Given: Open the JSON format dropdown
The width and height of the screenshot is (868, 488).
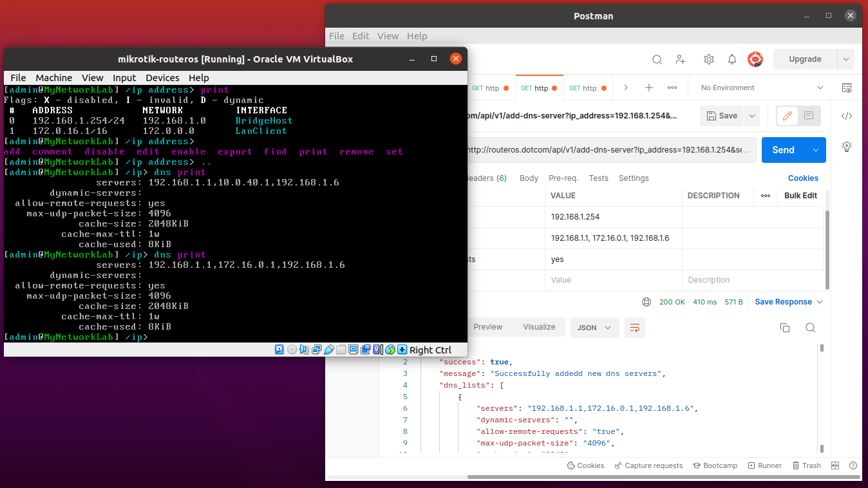Looking at the screenshot, I should 594,328.
